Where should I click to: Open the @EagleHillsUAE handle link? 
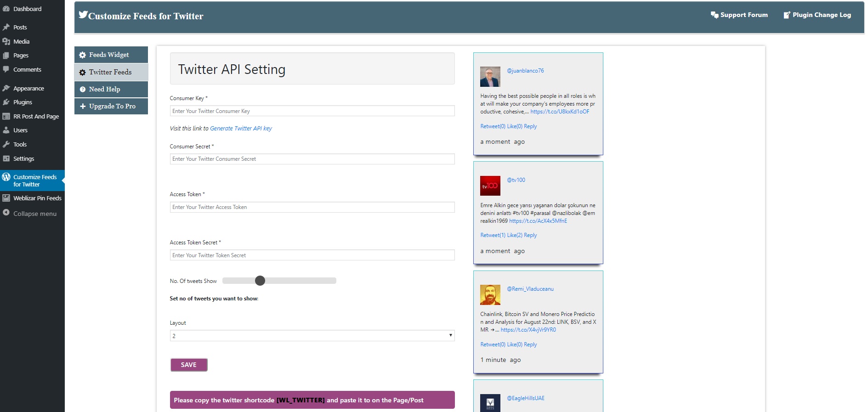click(526, 398)
